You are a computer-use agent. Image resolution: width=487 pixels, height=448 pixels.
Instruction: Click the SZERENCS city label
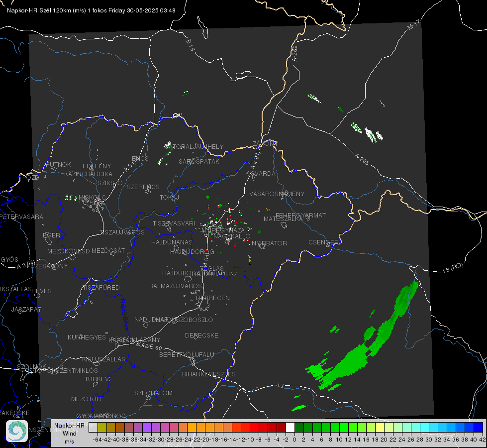click(143, 187)
